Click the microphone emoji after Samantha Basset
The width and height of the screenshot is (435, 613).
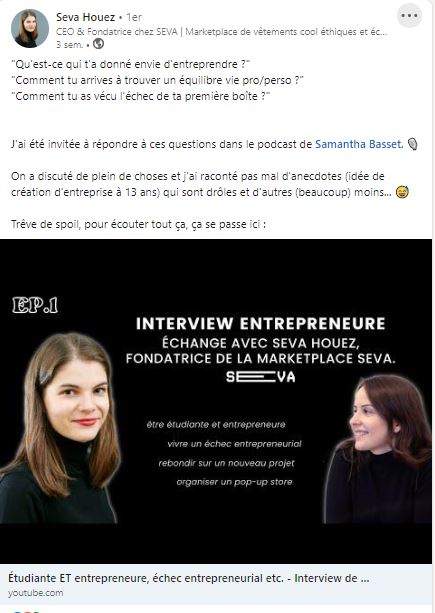pos(412,144)
